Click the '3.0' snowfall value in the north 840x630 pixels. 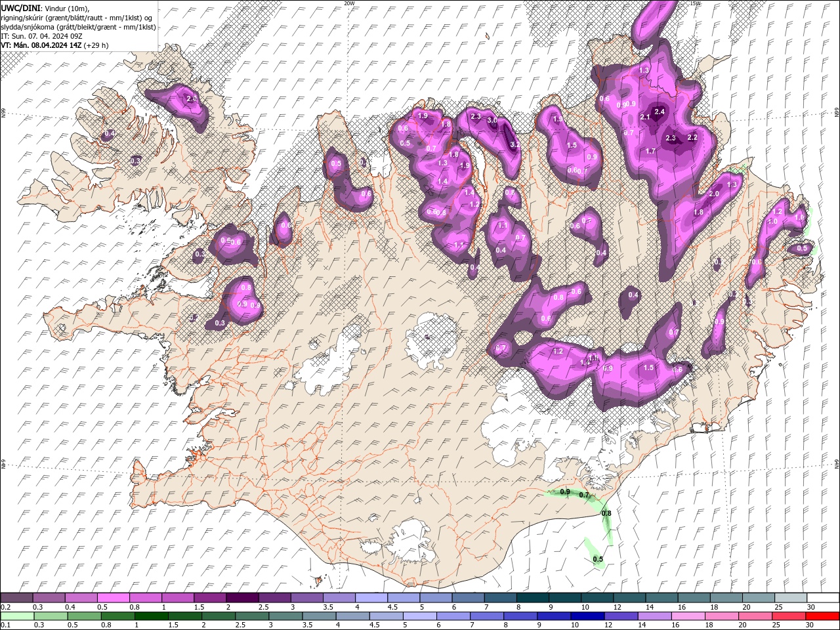pos(492,121)
